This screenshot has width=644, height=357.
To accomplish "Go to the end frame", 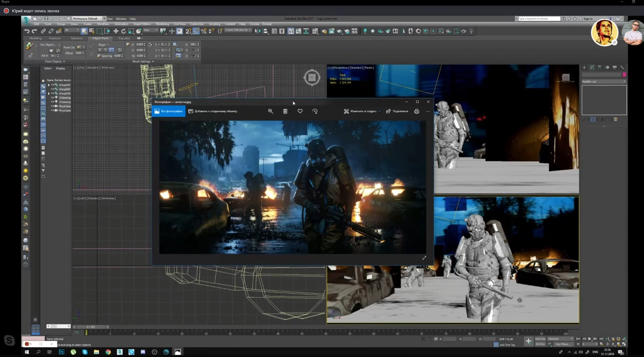I will coord(601,339).
